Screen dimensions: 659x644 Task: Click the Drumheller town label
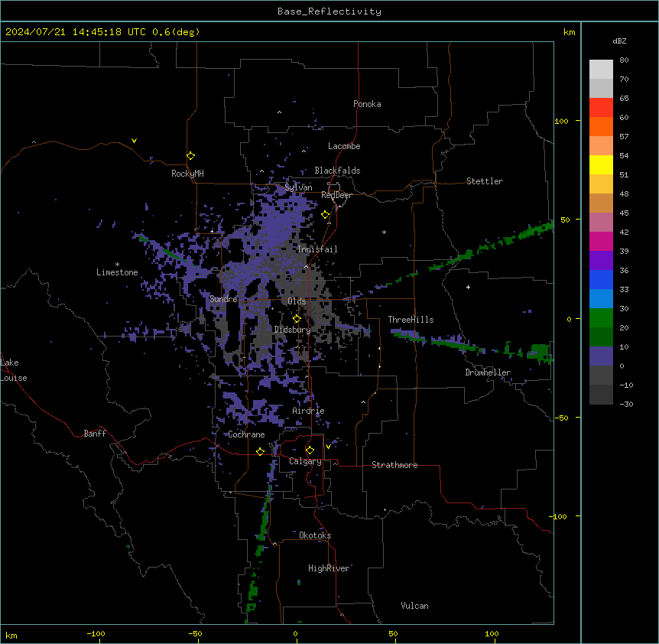coord(488,372)
